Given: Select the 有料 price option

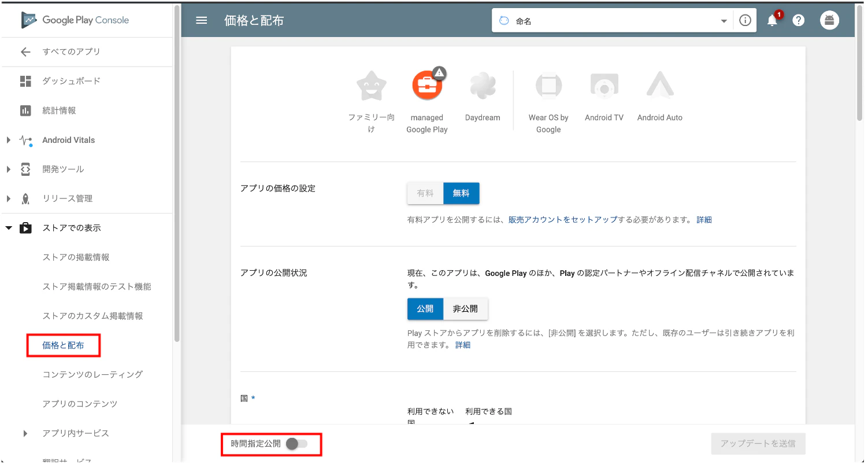Looking at the screenshot, I should coord(425,193).
